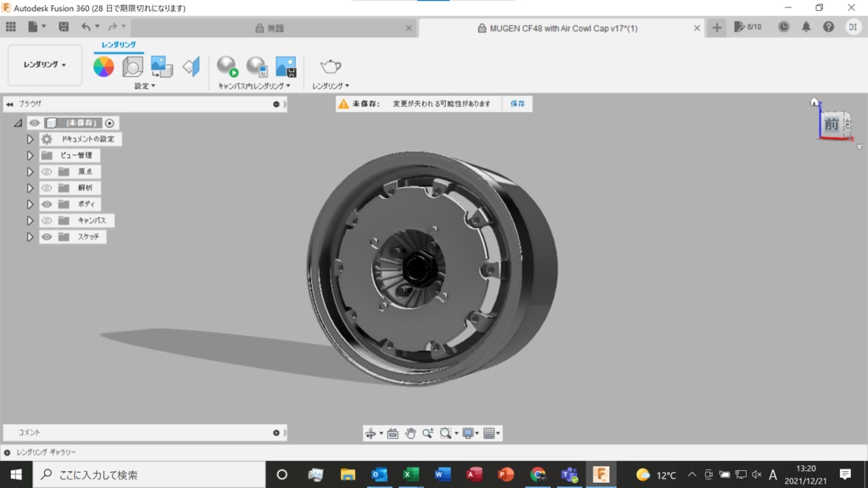The height and width of the screenshot is (488, 868).
Task: Add a new design tab
Action: tap(716, 28)
